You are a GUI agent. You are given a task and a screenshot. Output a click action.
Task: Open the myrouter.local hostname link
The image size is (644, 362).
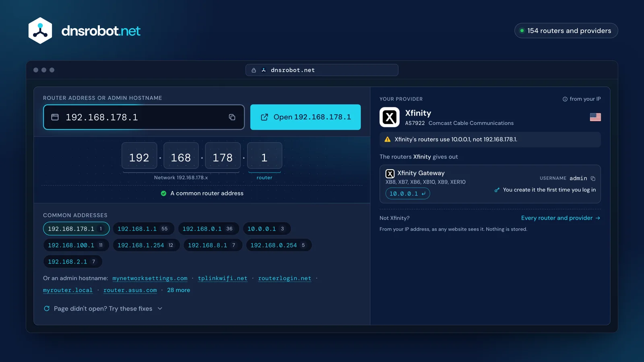[x=68, y=290]
